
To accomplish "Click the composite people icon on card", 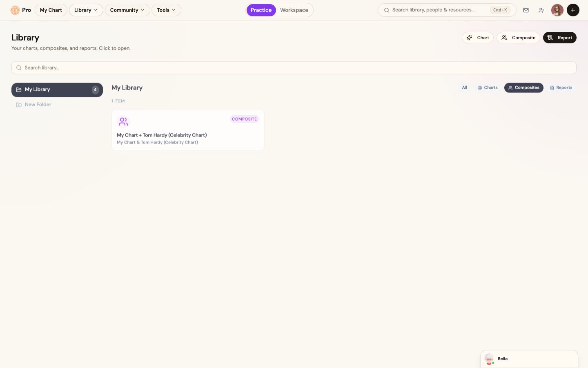I will 123,121.
